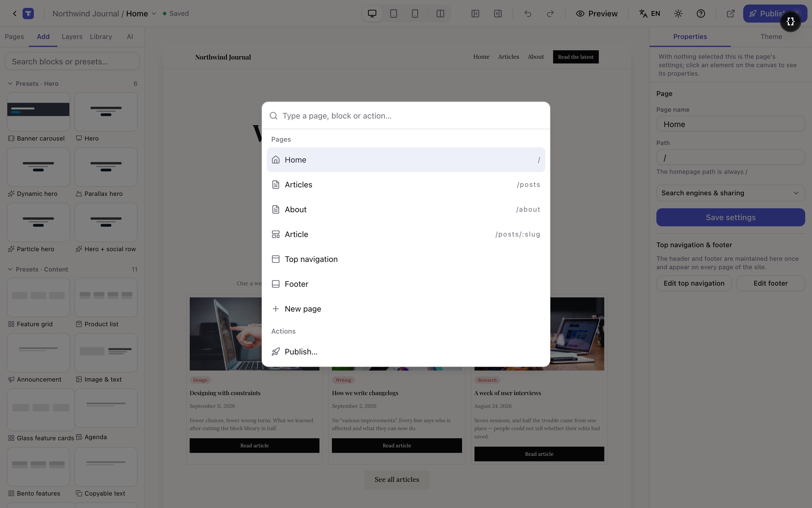
Task: Choose Top navigation in command palette
Action: coord(406,259)
